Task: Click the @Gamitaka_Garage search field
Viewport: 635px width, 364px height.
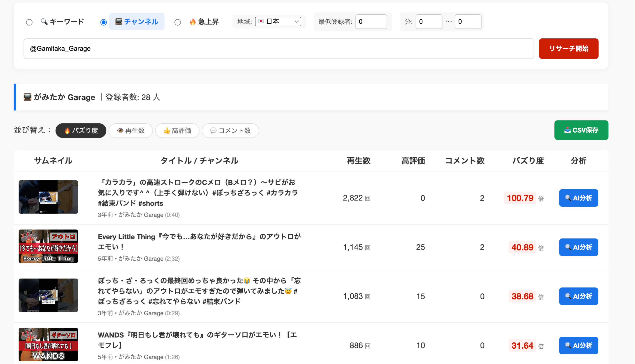Action: pos(279,49)
